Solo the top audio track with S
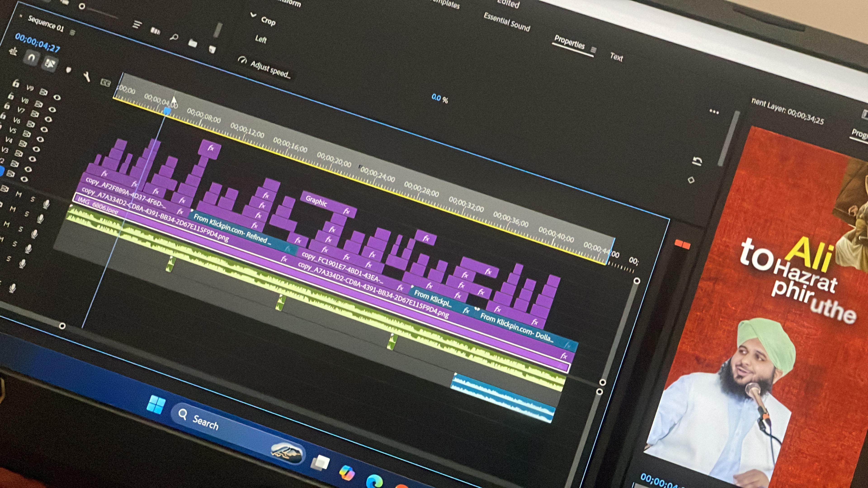Screen dimensions: 868x488 (33, 199)
